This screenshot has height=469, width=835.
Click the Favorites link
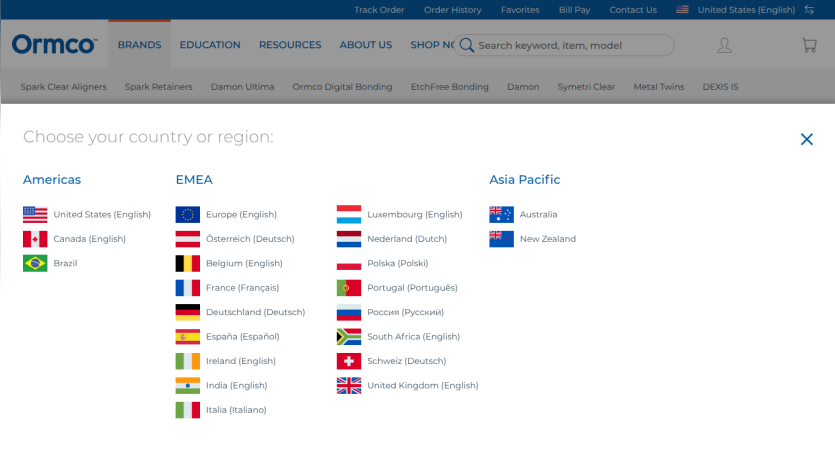pyautogui.click(x=520, y=10)
